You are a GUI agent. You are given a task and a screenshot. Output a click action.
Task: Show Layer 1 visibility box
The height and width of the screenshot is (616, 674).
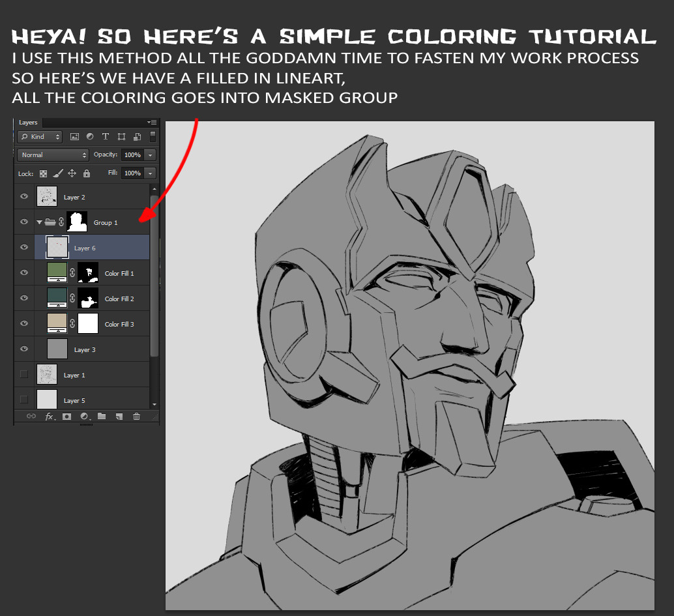(24, 374)
